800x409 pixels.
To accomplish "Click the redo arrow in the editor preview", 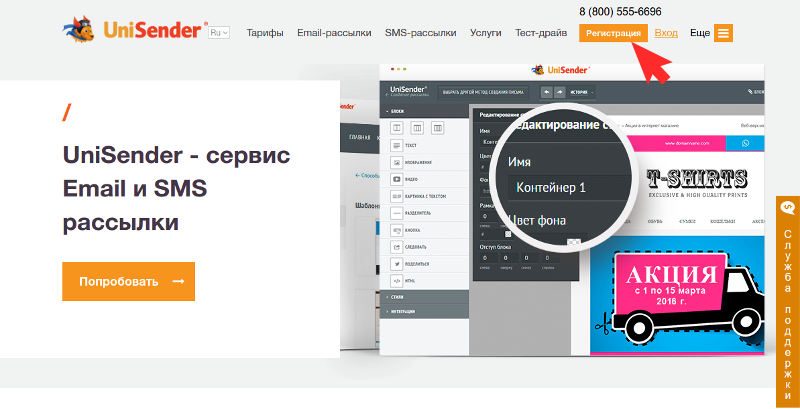I will coord(560,92).
